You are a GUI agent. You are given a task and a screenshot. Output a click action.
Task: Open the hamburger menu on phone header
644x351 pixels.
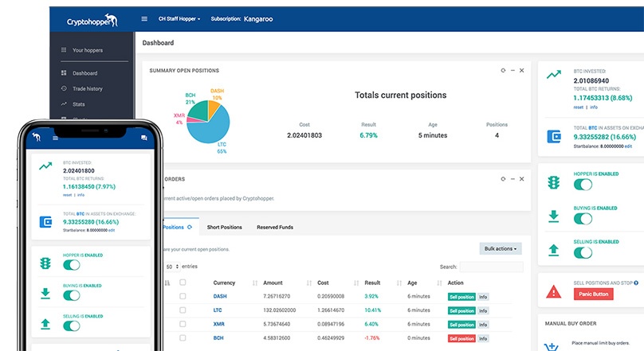pos(56,138)
